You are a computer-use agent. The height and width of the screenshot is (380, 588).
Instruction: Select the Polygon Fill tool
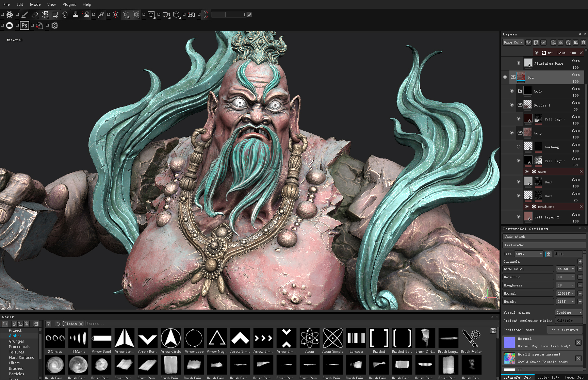55,15
